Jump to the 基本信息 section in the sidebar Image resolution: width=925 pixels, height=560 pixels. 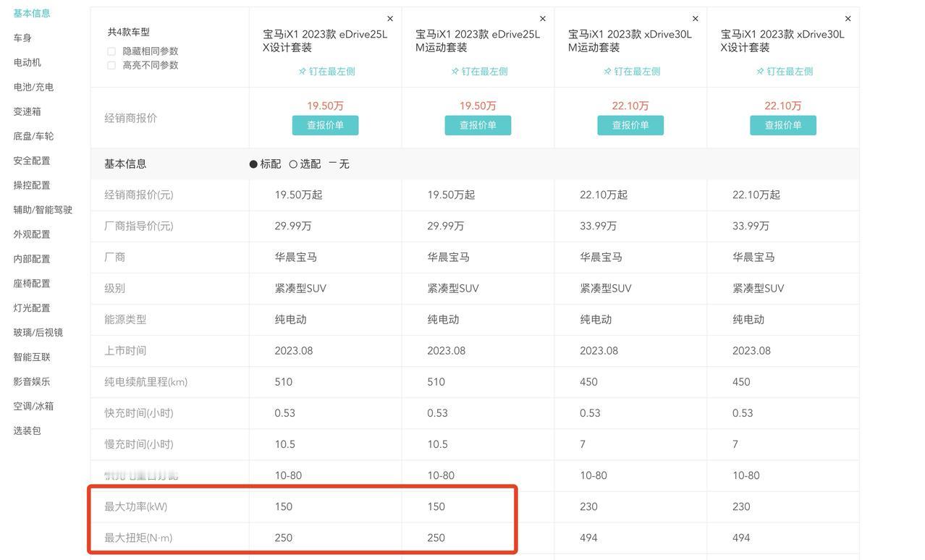tap(32, 13)
